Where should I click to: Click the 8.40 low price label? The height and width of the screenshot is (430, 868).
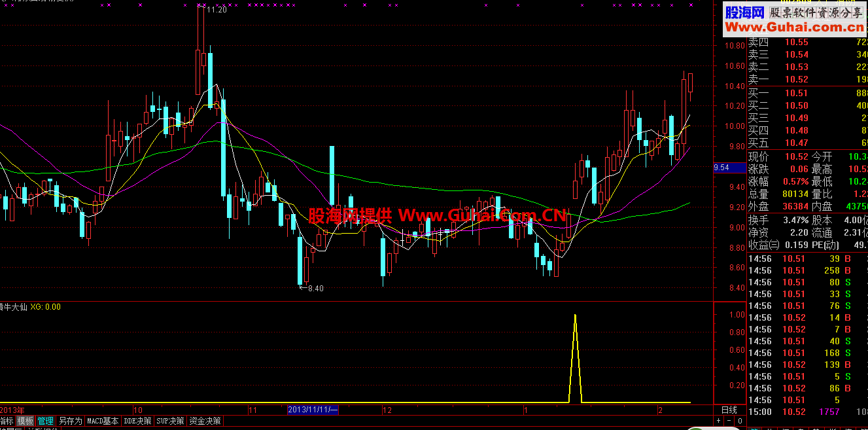pyautogui.click(x=316, y=288)
